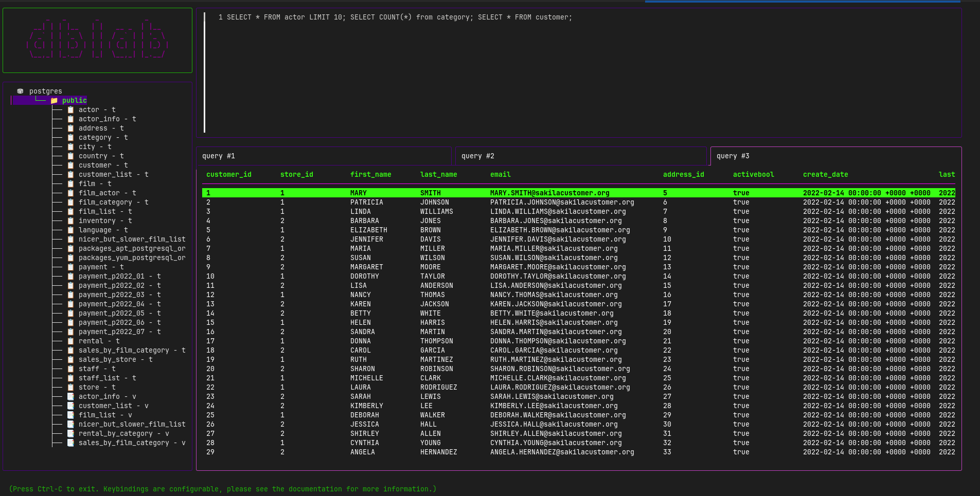Open the sales_by_film_category - t table
Screen dimensions: 980x496
click(132, 350)
